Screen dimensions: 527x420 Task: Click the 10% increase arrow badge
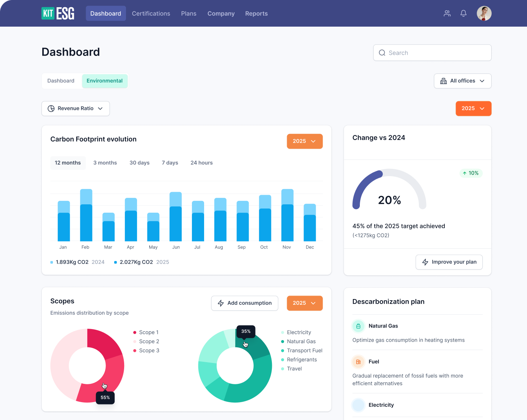[471, 173]
